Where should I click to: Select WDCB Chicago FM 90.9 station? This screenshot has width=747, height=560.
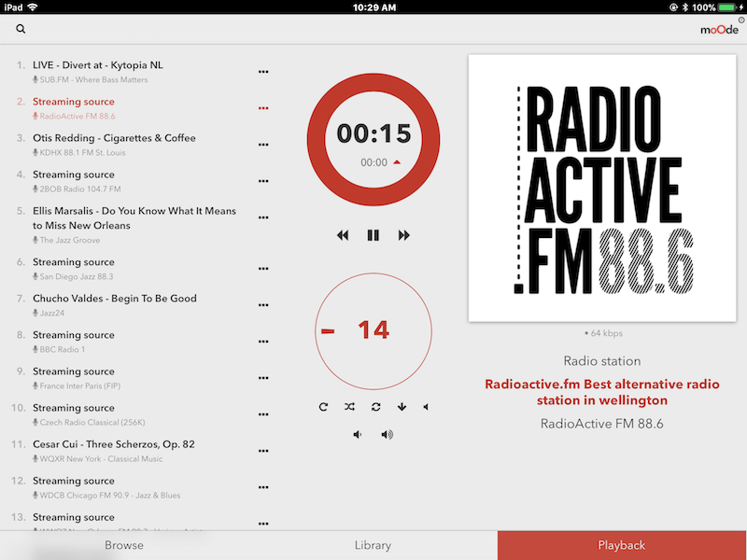tap(106, 496)
